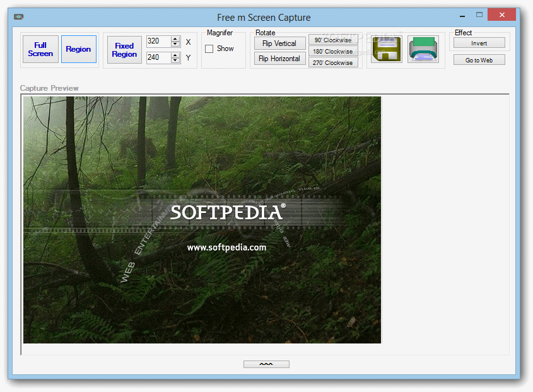The image size is (533, 392).
Task: Click the app icon in title bar
Action: click(19, 16)
